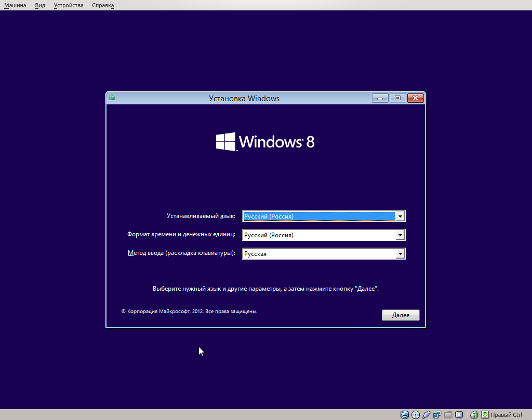Image resolution: width=532 pixels, height=420 pixels.
Task: Click the optical drive icon in status bar
Action: coord(415,414)
